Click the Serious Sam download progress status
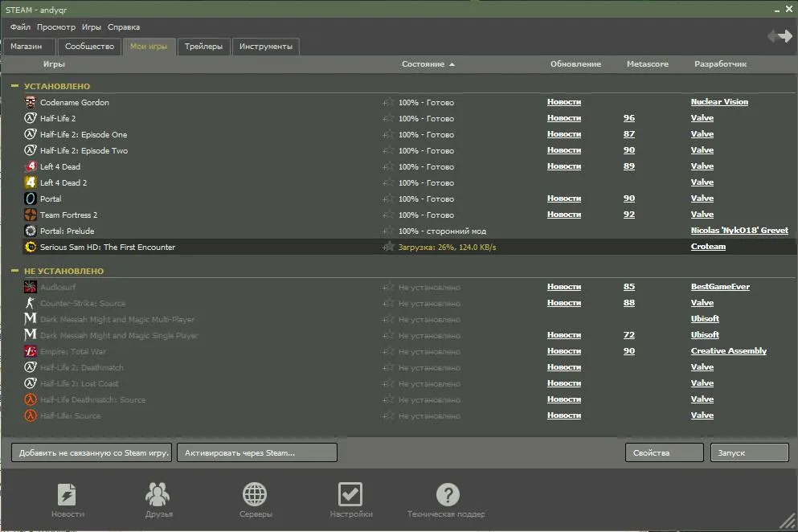 coord(447,247)
